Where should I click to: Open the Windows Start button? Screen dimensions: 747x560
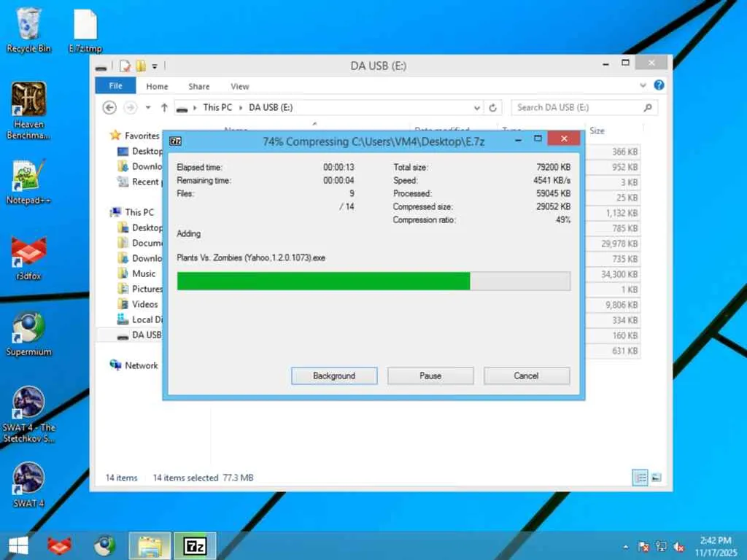[18, 545]
